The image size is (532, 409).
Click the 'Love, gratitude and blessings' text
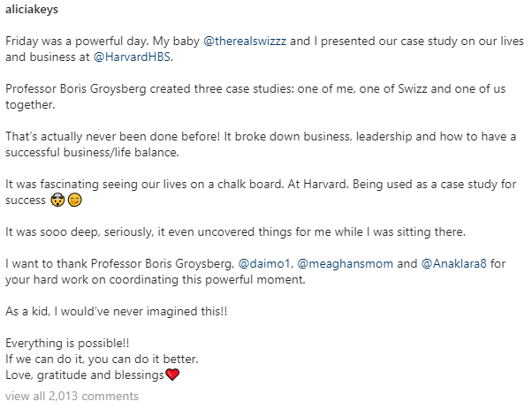click(85, 375)
